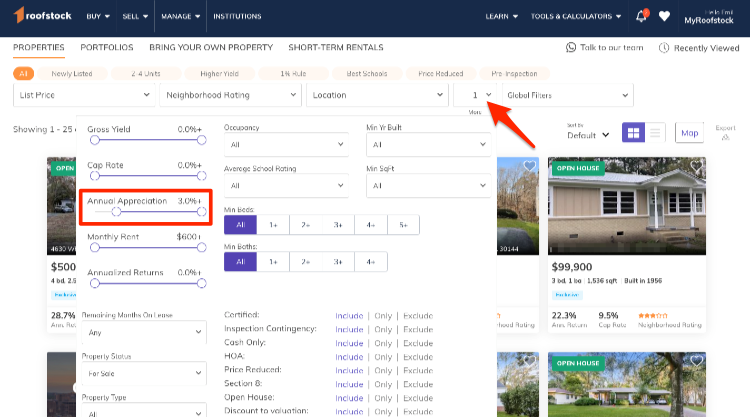
Task: Select the Newly Listed chip
Action: (72, 74)
